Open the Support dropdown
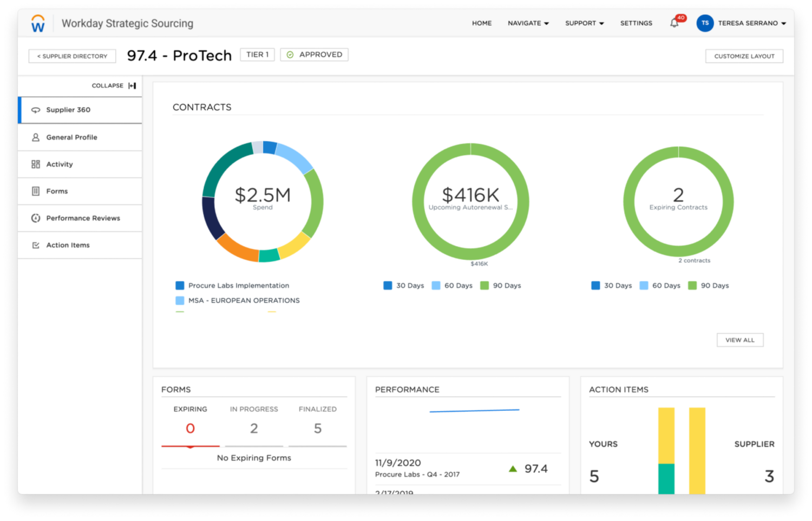The width and height of the screenshot is (812, 521). (x=584, y=23)
